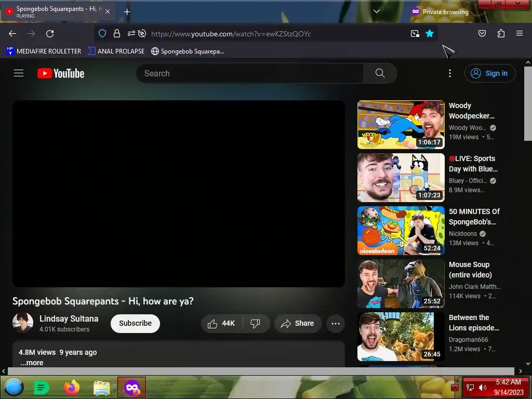Open site permissions icon in address bar
The height and width of the screenshot is (399, 532).
click(x=131, y=33)
